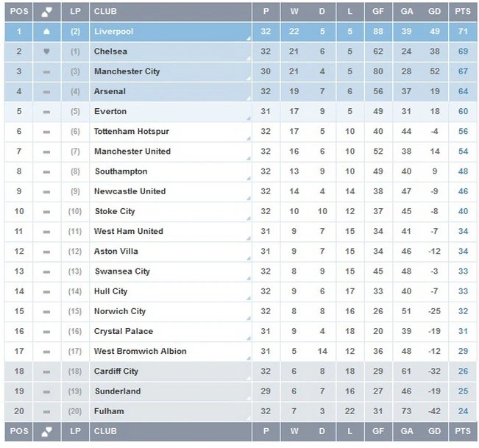The width and height of the screenshot is (479, 448).
Task: Click the no-change dash icon for Fulham
Action: click(x=46, y=411)
